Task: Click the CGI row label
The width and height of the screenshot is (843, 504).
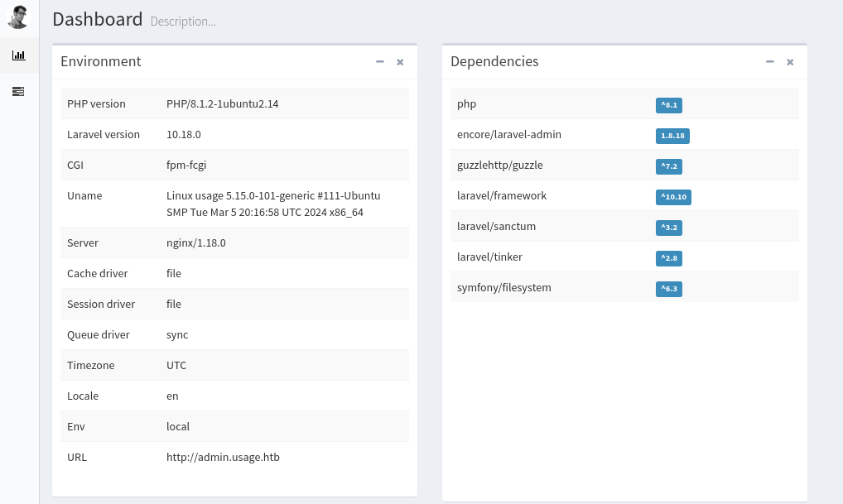Action: pyautogui.click(x=75, y=165)
